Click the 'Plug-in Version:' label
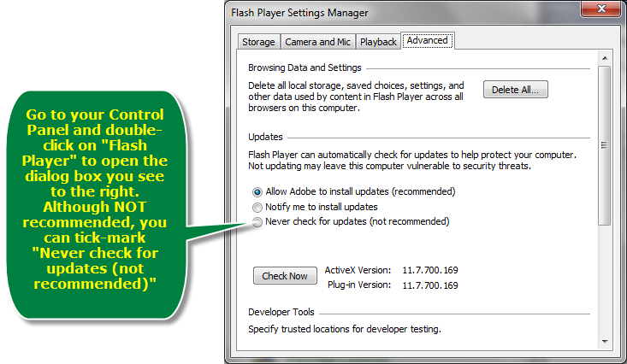The width and height of the screenshot is (627, 364). (359, 285)
